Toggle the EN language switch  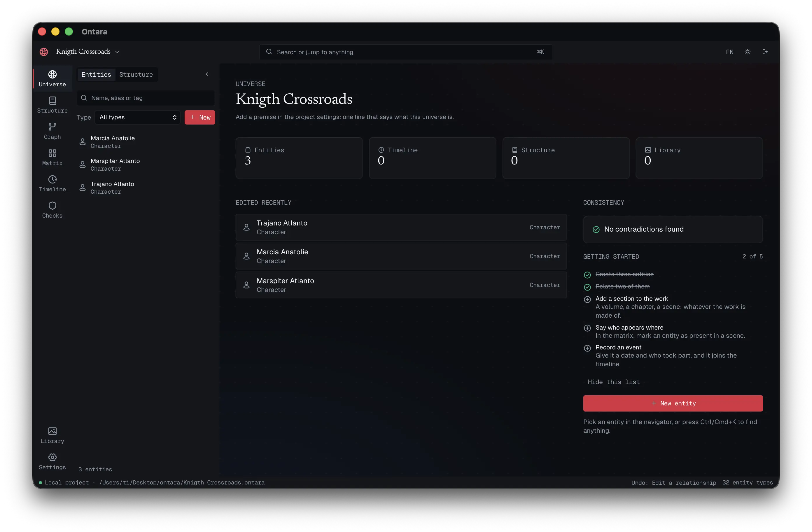(729, 52)
